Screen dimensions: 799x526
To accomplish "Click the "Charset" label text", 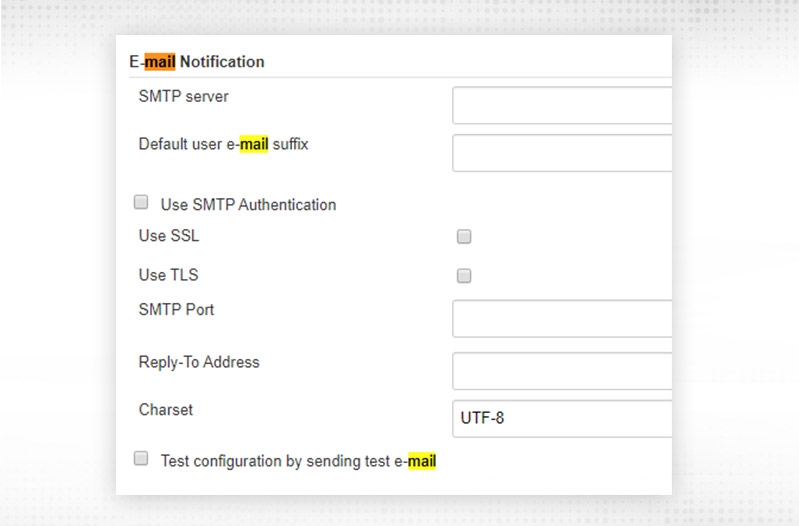I will [x=166, y=410].
